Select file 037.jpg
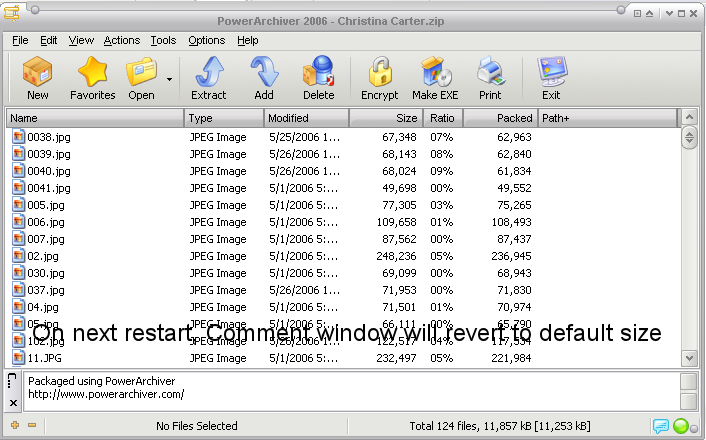The image size is (706, 440). [45, 290]
